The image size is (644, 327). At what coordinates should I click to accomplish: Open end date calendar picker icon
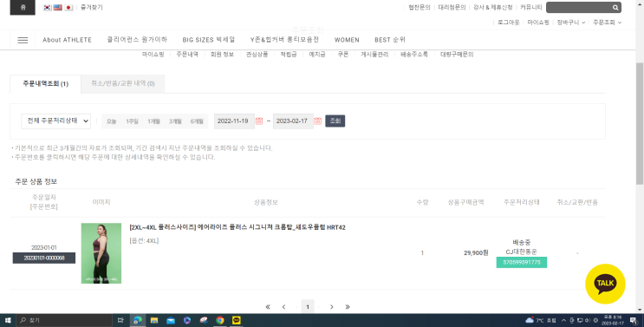pyautogui.click(x=317, y=121)
